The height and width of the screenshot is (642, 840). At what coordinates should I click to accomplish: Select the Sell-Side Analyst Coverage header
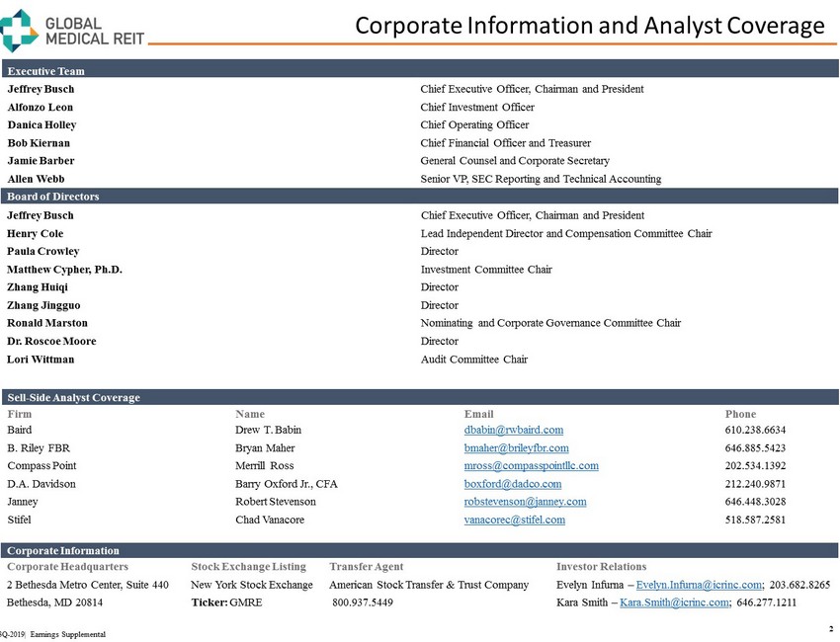[x=73, y=397]
